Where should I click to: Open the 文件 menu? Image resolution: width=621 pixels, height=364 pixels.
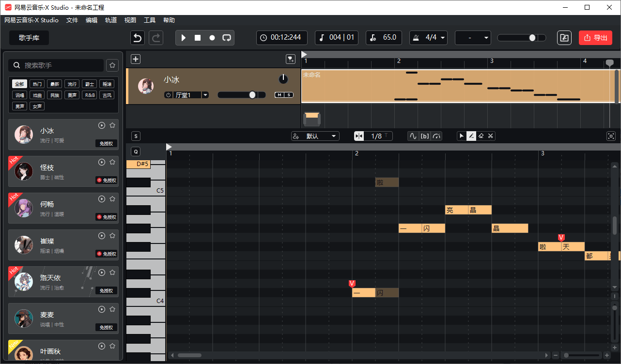(x=72, y=20)
